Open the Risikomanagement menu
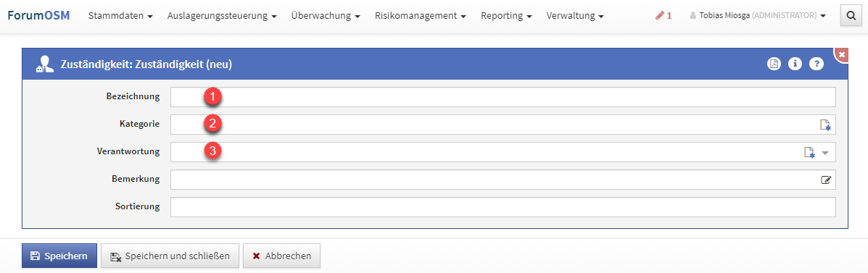Image resolution: width=868 pixels, height=273 pixels. (x=421, y=15)
